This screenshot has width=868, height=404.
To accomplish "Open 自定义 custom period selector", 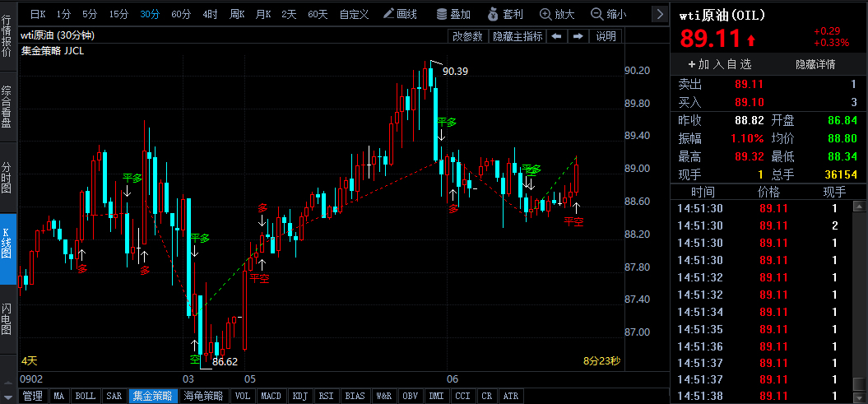I will (x=354, y=14).
